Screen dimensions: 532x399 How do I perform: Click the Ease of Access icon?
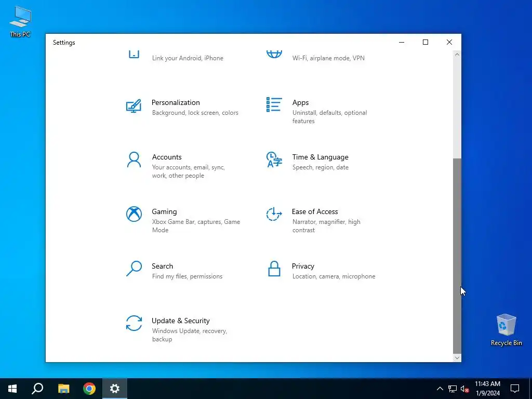[274, 214]
